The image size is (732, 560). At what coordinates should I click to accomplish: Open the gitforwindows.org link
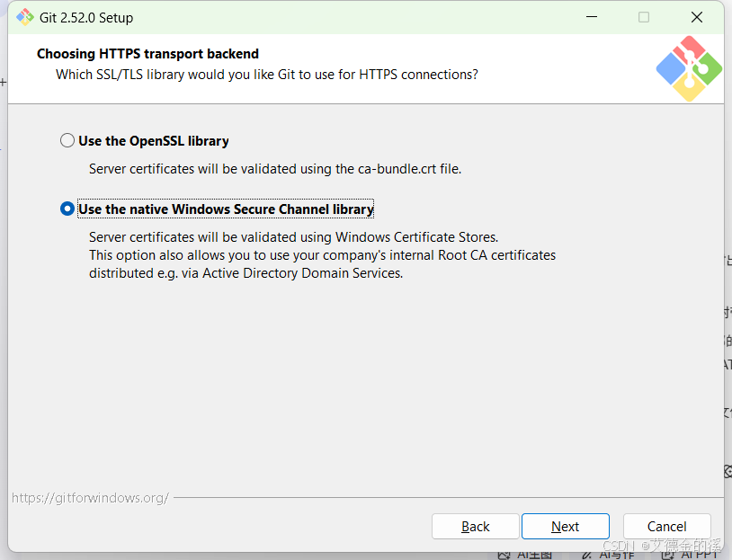tap(90, 498)
